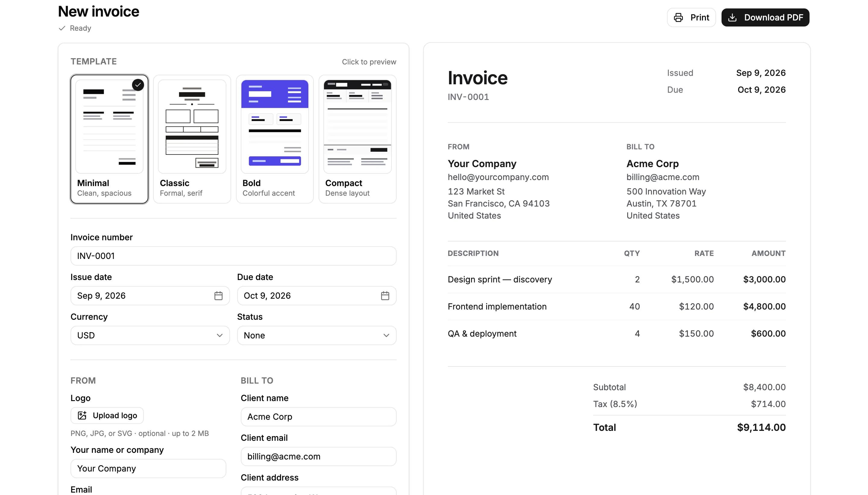Select the Bold template card

(x=275, y=139)
